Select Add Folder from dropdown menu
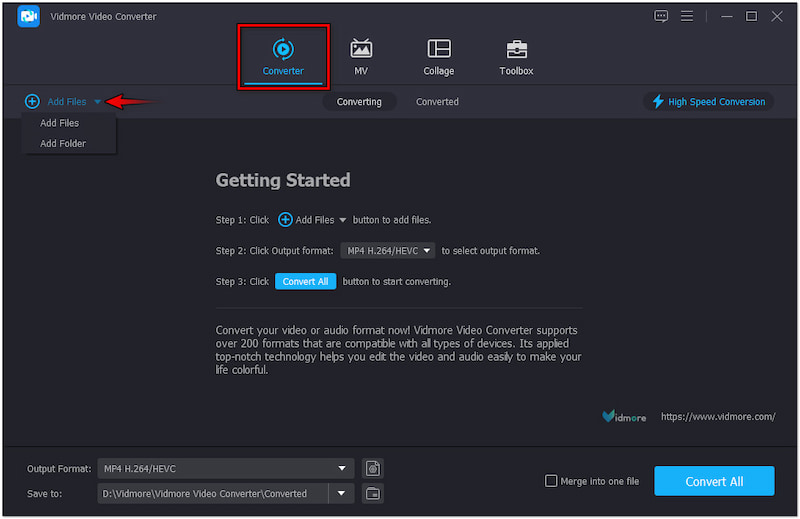Viewport: 800px width, 519px height. point(63,144)
